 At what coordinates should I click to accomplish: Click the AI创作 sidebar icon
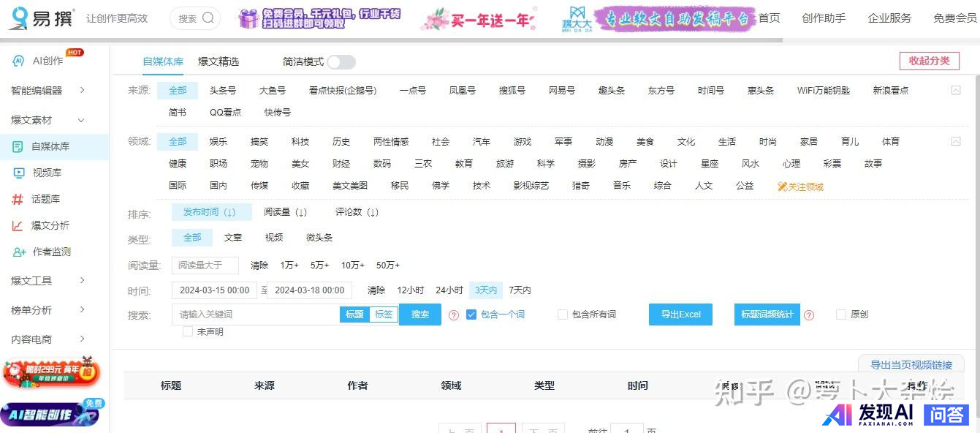19,61
